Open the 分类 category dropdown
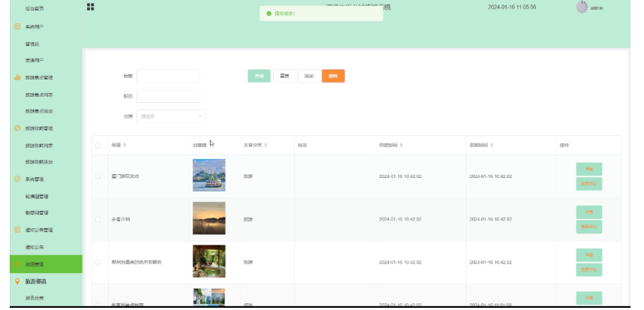 point(171,116)
